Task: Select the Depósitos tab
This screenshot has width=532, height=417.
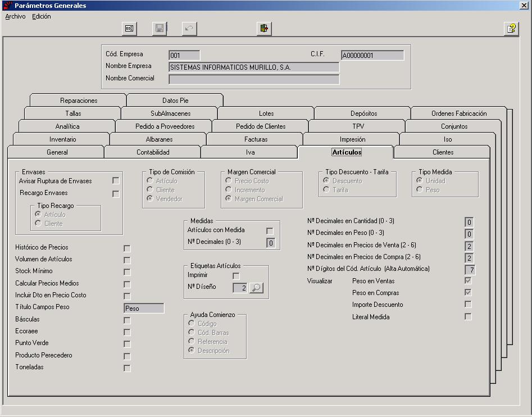Action: [363, 114]
